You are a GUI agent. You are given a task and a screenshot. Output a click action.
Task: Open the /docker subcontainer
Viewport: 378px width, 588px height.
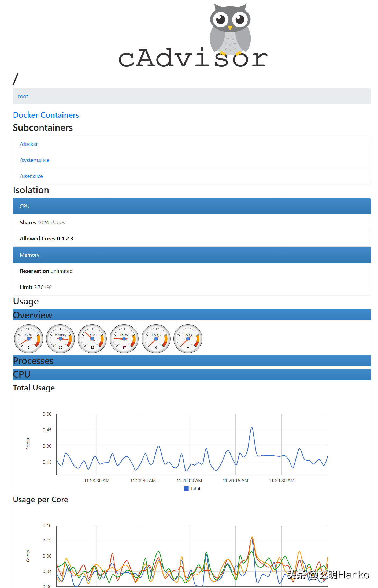[29, 144]
